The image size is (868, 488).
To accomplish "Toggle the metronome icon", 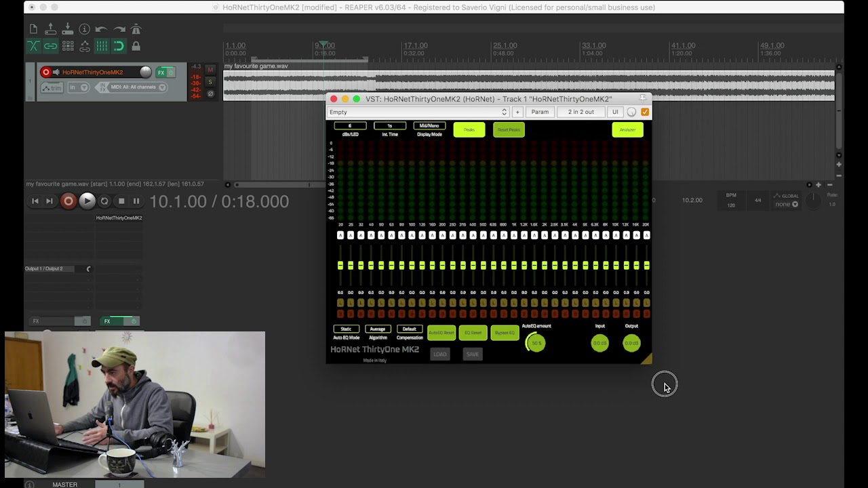I will [136, 29].
